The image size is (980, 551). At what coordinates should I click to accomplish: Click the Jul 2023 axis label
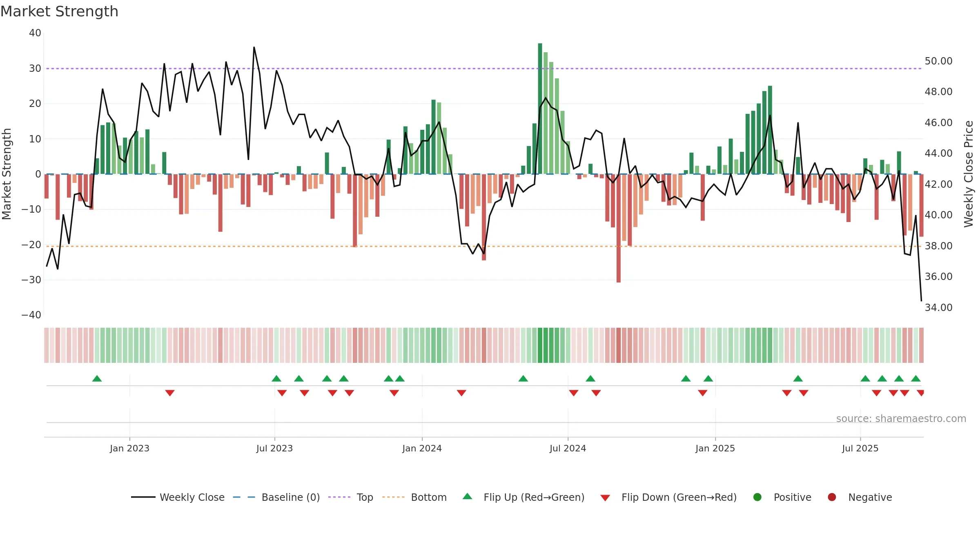tap(274, 449)
